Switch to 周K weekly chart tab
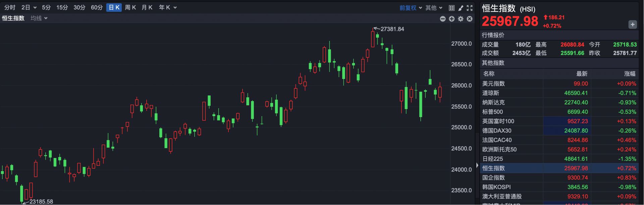This screenshot has height=205, width=644. [130, 7]
